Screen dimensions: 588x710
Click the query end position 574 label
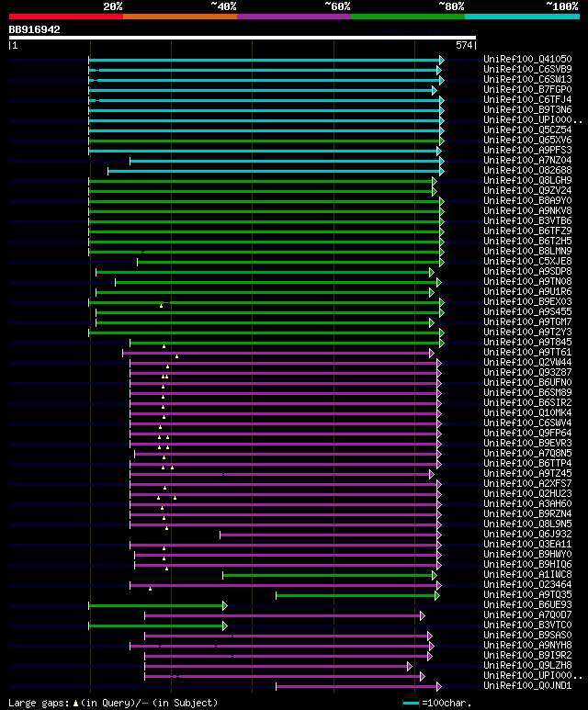[464, 45]
